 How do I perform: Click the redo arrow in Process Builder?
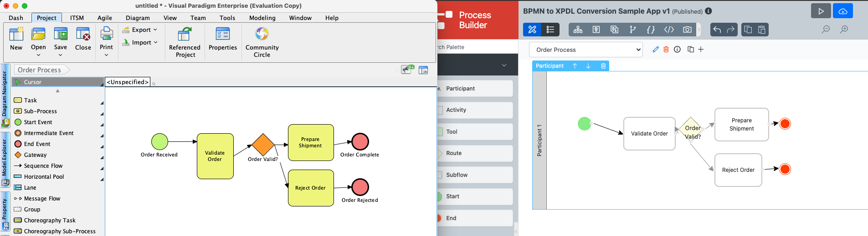730,30
